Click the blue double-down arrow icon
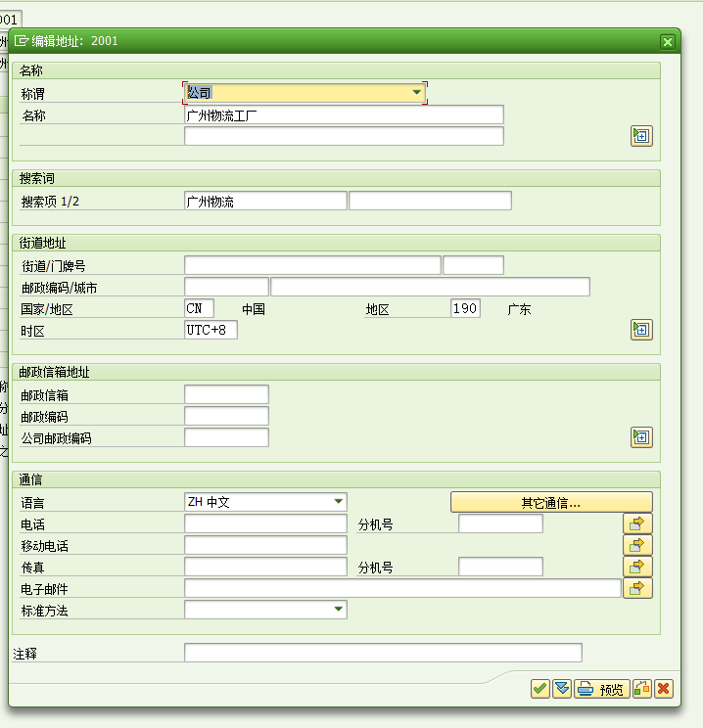The height and width of the screenshot is (728, 703). pyautogui.click(x=561, y=689)
